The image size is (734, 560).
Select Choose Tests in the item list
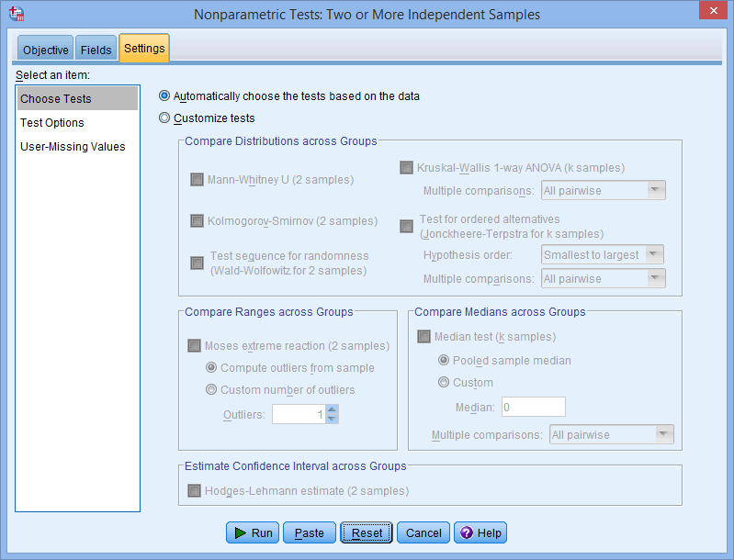coord(78,99)
